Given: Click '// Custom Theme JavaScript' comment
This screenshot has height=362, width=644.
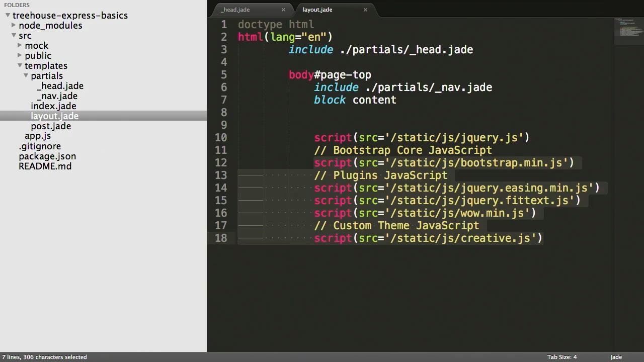Looking at the screenshot, I should click(x=396, y=226).
